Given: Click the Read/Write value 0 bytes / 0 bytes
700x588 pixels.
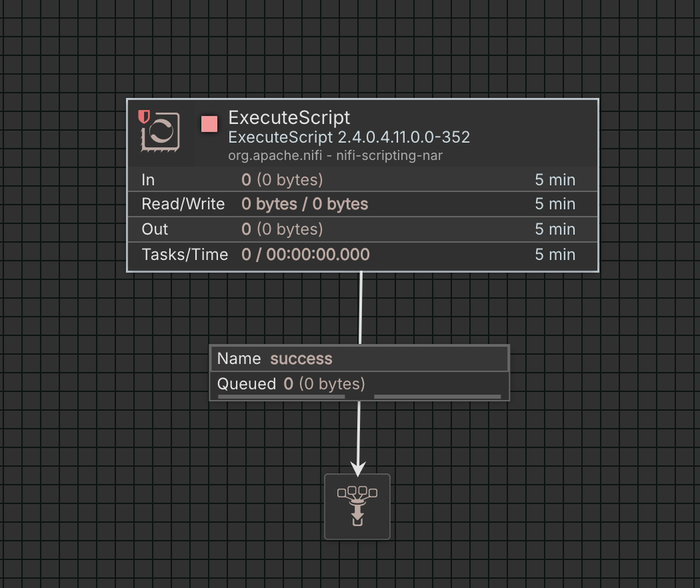Looking at the screenshot, I should pyautogui.click(x=305, y=204).
